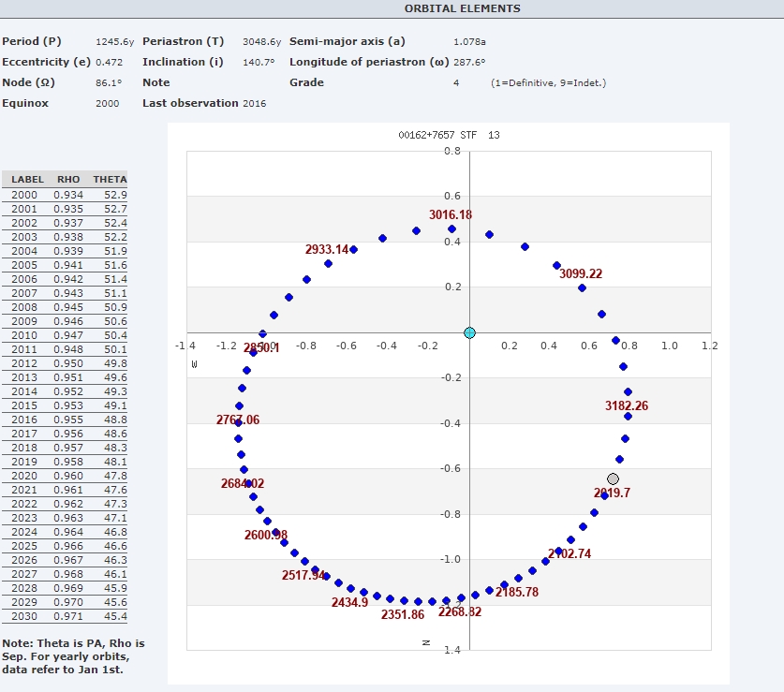Select the 2767.06 epoch label
Viewport: 784px width, 692px height.
[x=238, y=420]
